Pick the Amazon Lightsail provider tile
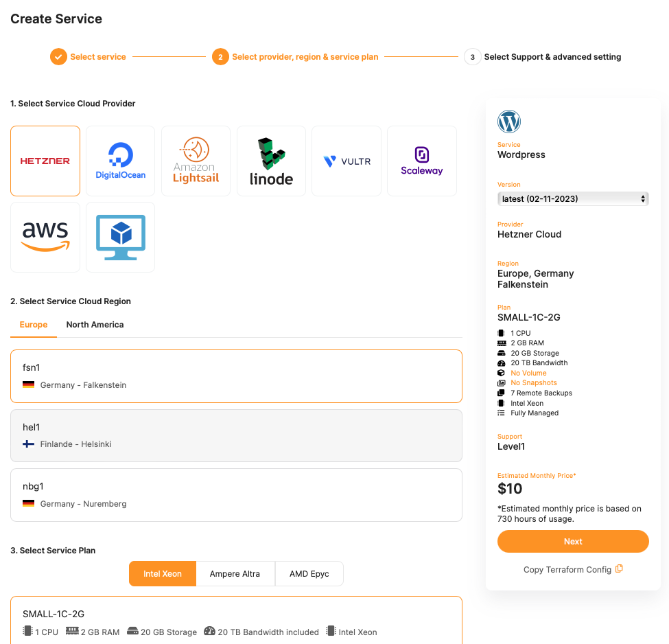Viewport: 669px width, 644px height. pyautogui.click(x=196, y=161)
